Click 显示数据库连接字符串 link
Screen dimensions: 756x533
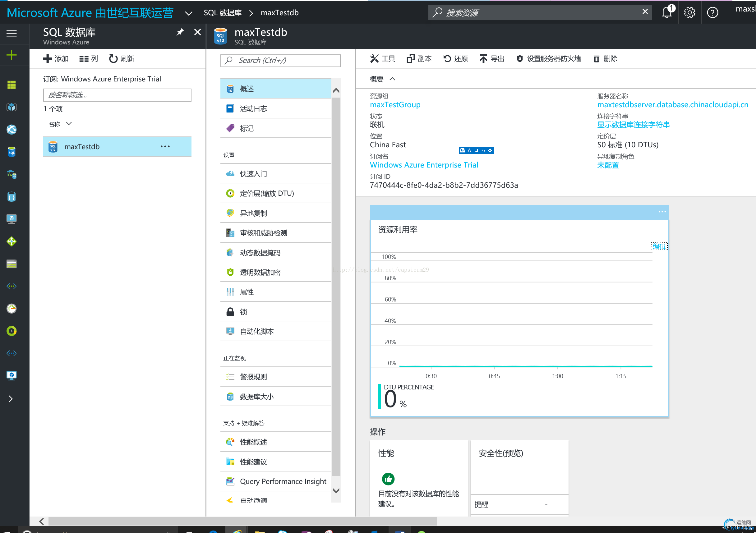pyautogui.click(x=633, y=125)
